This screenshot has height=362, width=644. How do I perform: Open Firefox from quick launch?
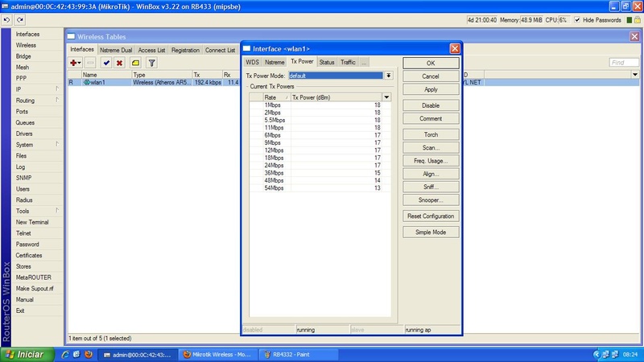pyautogui.click(x=89, y=354)
